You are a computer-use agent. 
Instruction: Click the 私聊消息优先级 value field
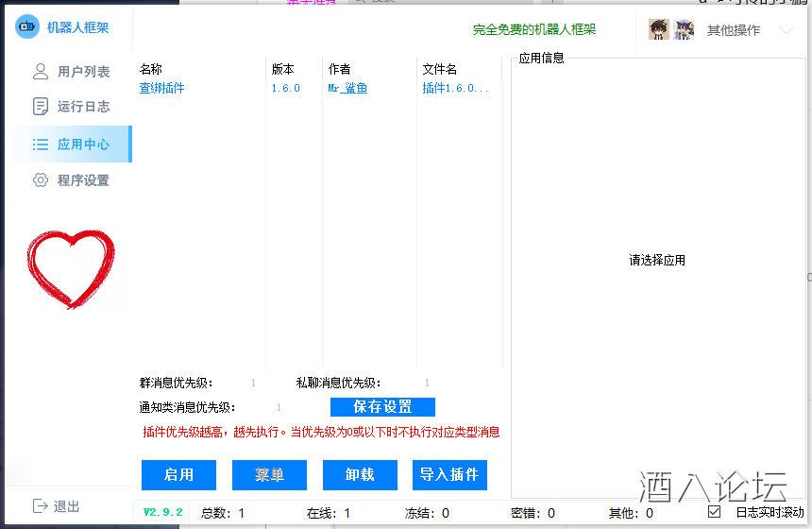[x=427, y=384]
